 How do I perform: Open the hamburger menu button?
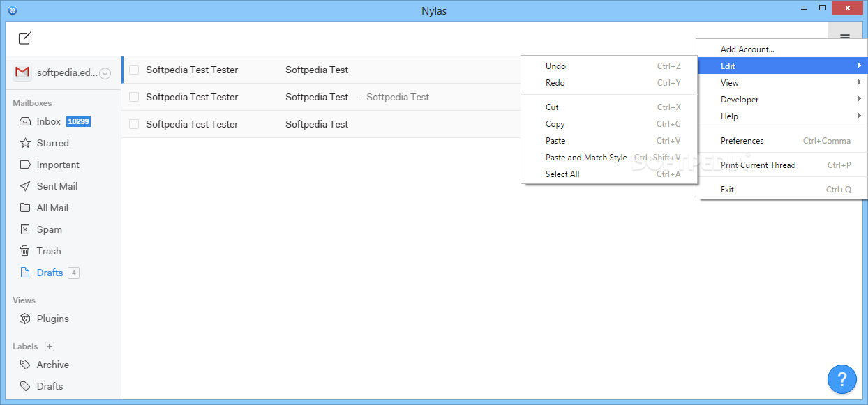(x=845, y=38)
